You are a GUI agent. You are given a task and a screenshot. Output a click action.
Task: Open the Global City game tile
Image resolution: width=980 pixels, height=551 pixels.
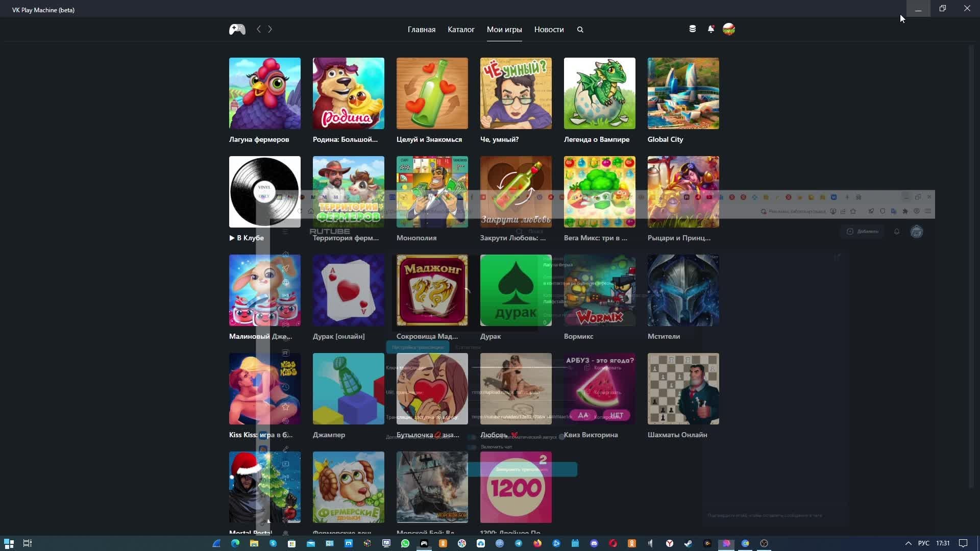(683, 93)
